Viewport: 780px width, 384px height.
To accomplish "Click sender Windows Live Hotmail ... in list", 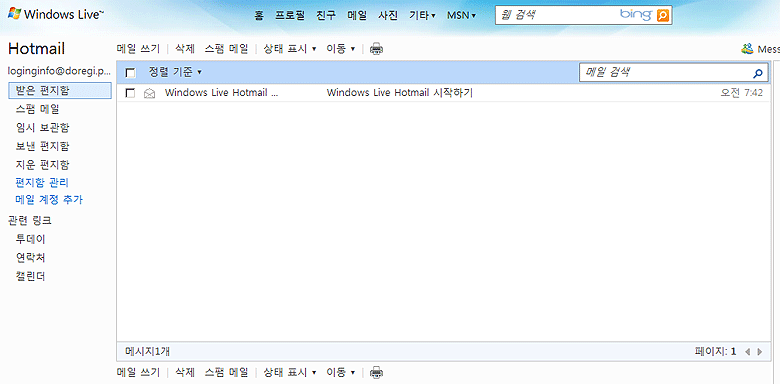I will point(221,93).
